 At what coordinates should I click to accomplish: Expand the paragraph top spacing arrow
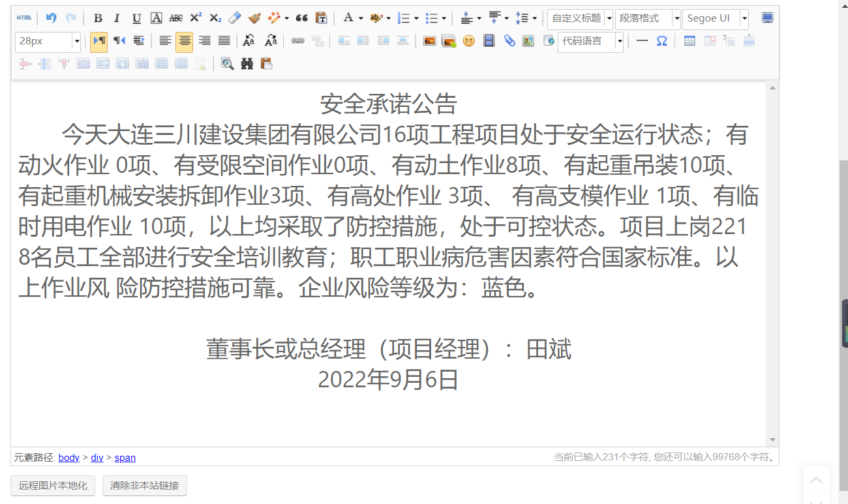(479, 18)
